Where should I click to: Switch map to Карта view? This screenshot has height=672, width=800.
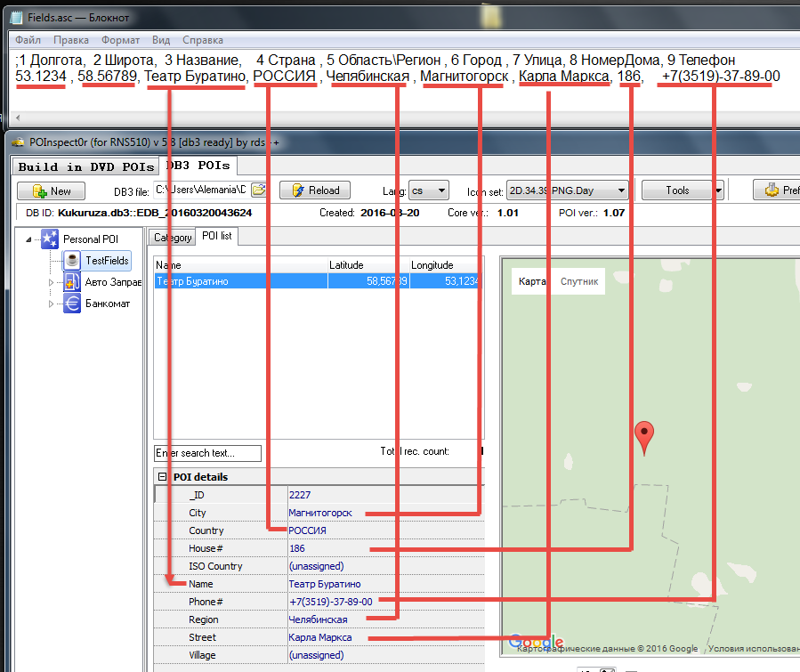(x=532, y=281)
